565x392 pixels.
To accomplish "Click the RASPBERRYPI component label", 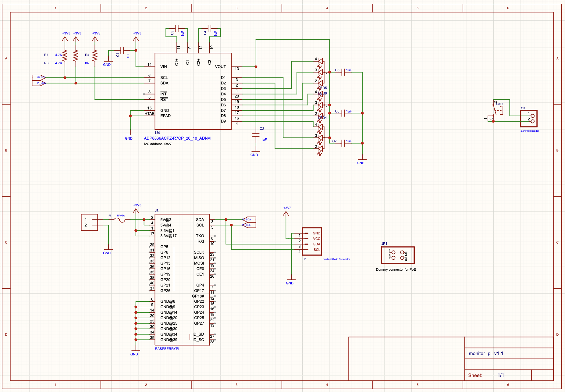I will pos(167,349).
